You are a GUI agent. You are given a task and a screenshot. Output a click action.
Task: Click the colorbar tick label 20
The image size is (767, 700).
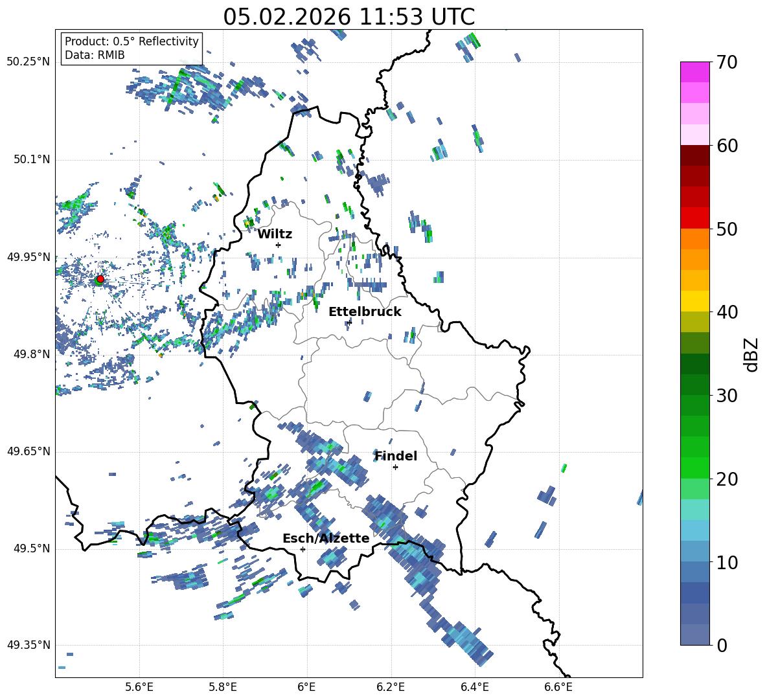727,479
